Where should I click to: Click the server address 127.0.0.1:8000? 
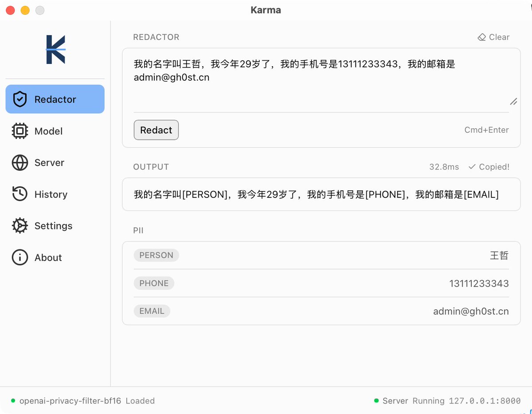[485, 401]
